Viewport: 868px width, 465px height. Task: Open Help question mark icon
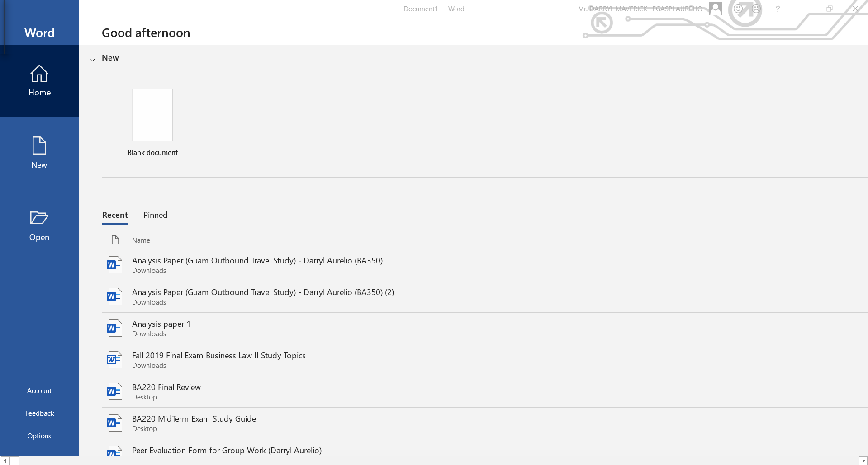pos(778,9)
